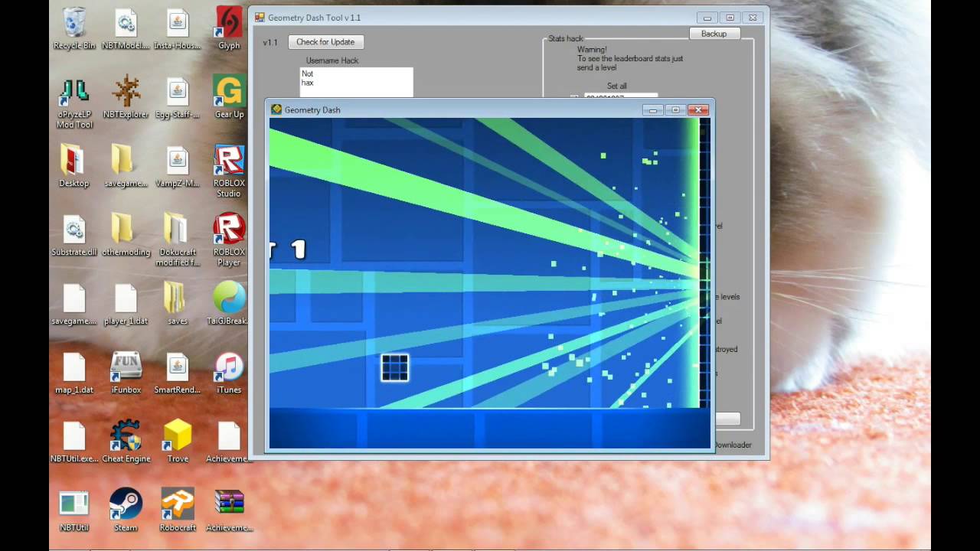980x551 pixels.
Task: Click the "Username Hack" label
Action: coord(332,60)
